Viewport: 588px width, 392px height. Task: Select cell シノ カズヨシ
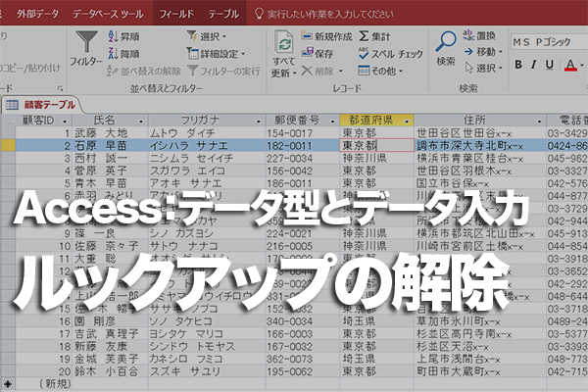pyautogui.click(x=207, y=233)
